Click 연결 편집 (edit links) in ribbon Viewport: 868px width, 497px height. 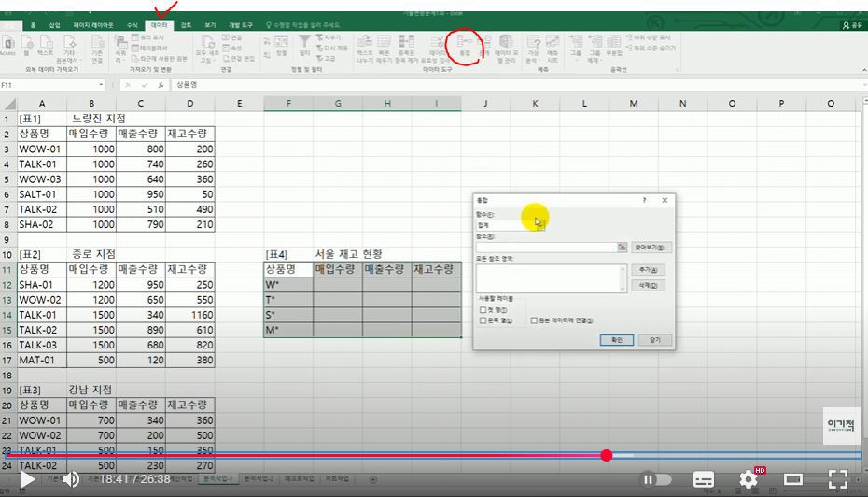(x=239, y=58)
